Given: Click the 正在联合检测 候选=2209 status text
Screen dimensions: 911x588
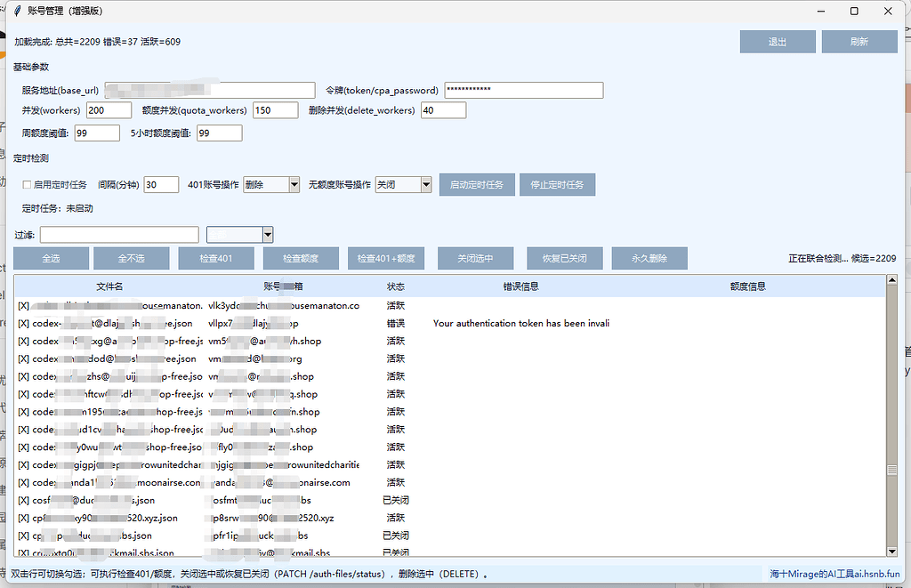Looking at the screenshot, I should (x=842, y=259).
